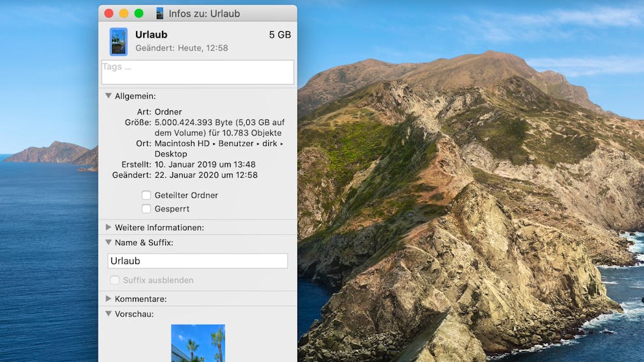This screenshot has width=644, height=362.
Task: Collapse the Allgemein section
Action: 108,96
